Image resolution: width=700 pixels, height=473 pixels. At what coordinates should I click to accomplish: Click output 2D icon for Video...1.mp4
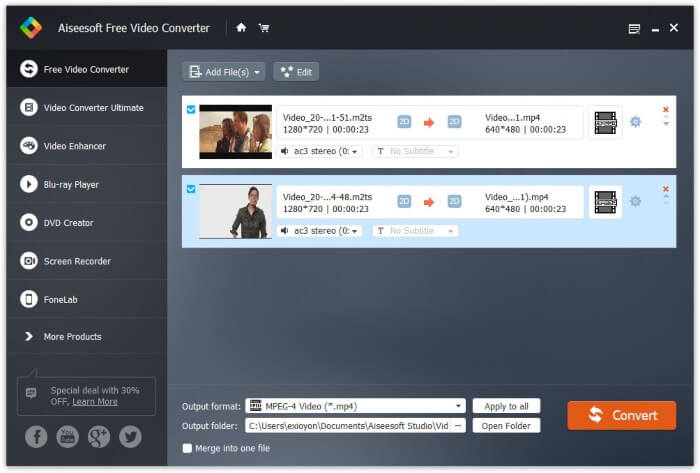point(454,122)
